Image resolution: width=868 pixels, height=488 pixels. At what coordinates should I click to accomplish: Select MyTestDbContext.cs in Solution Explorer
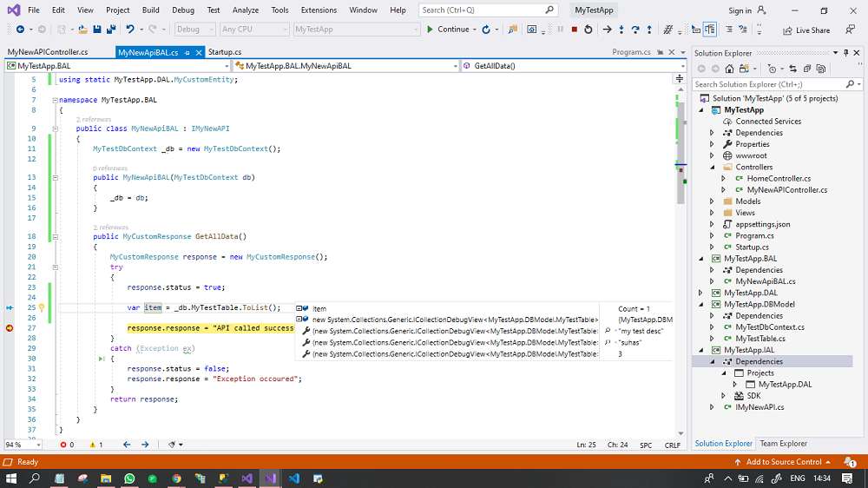tap(769, 327)
